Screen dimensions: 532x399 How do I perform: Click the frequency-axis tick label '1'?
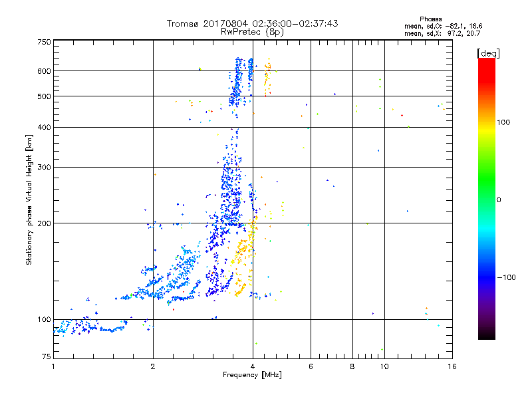click(53, 366)
